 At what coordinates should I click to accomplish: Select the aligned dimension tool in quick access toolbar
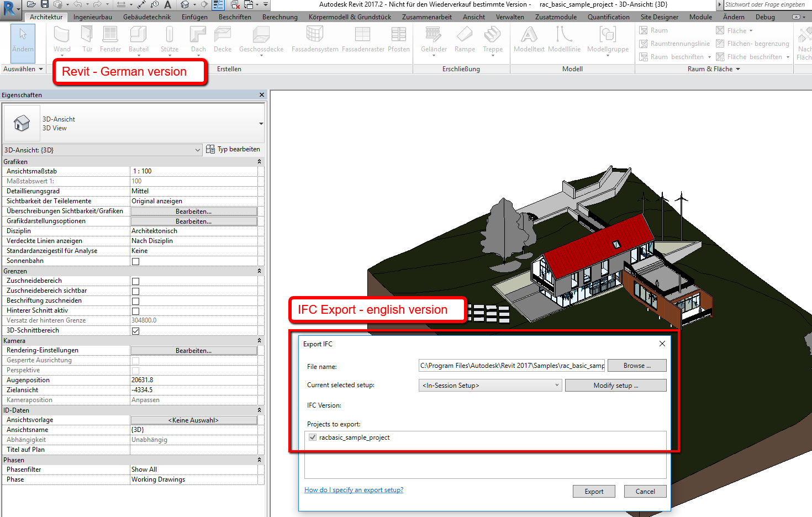click(x=141, y=4)
